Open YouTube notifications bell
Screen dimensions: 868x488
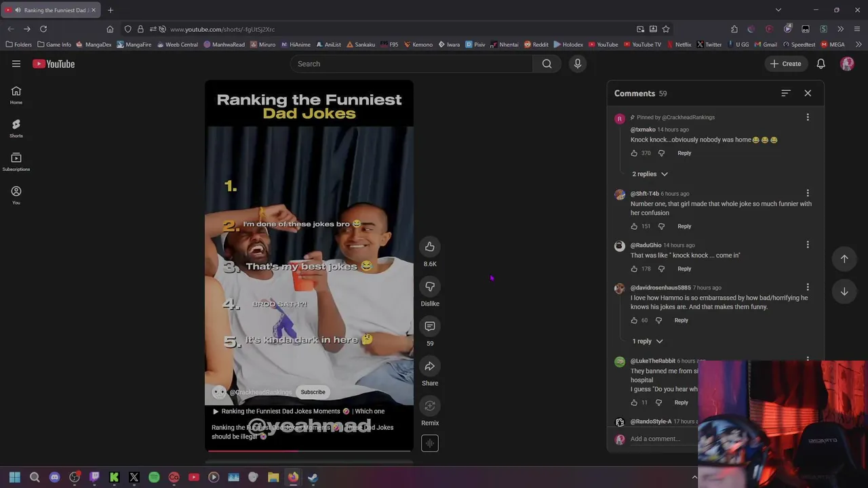click(821, 64)
